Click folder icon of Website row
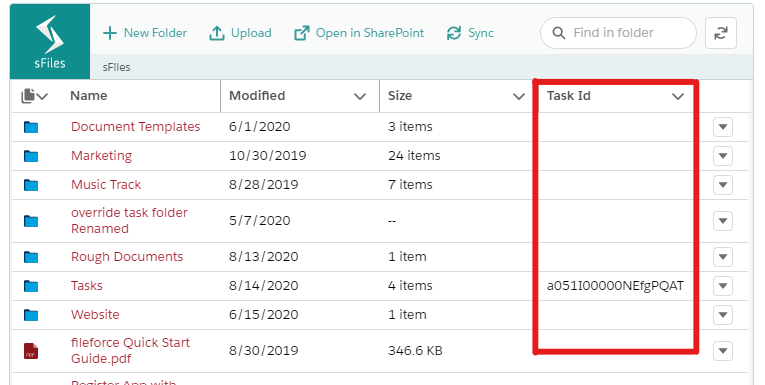Viewport: 765px width, 385px height. [x=31, y=315]
